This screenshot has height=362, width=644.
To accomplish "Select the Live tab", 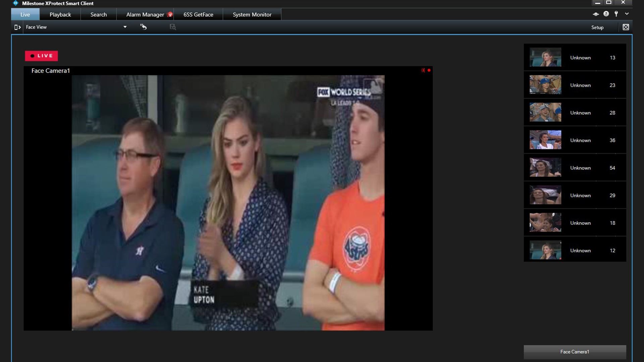I will (x=25, y=14).
